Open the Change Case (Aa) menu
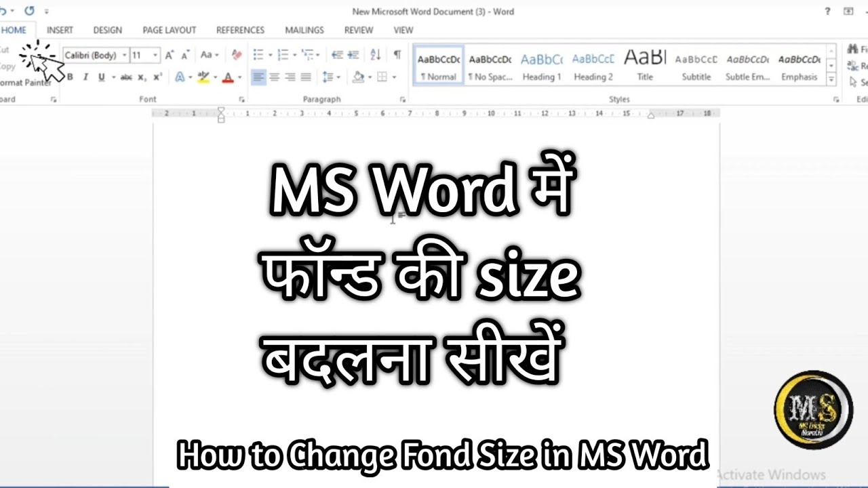The image size is (868, 488). 209,55
